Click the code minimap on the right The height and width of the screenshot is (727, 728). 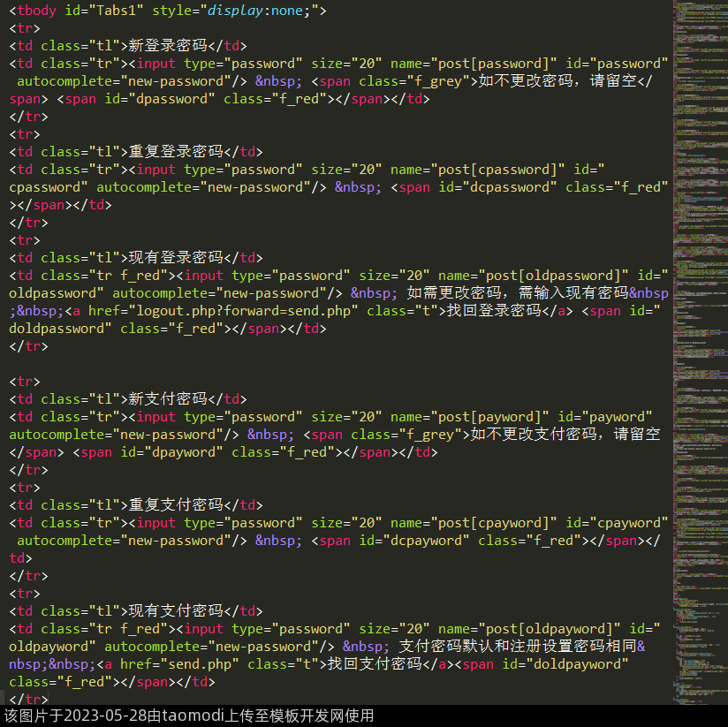[x=700, y=353]
